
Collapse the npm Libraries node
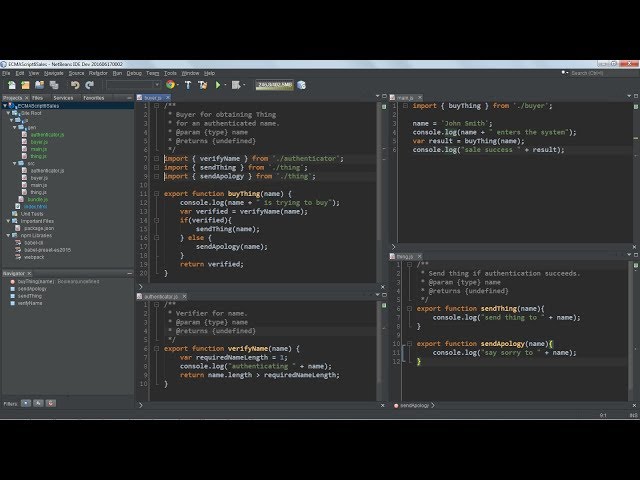pos(9,236)
